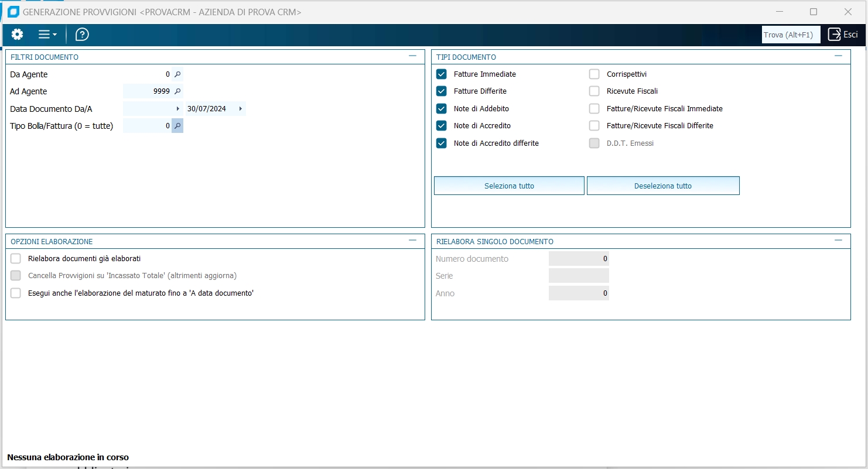Collapse the Rielabora Singolo Documento panel
The width and height of the screenshot is (868, 469).
[838, 241]
